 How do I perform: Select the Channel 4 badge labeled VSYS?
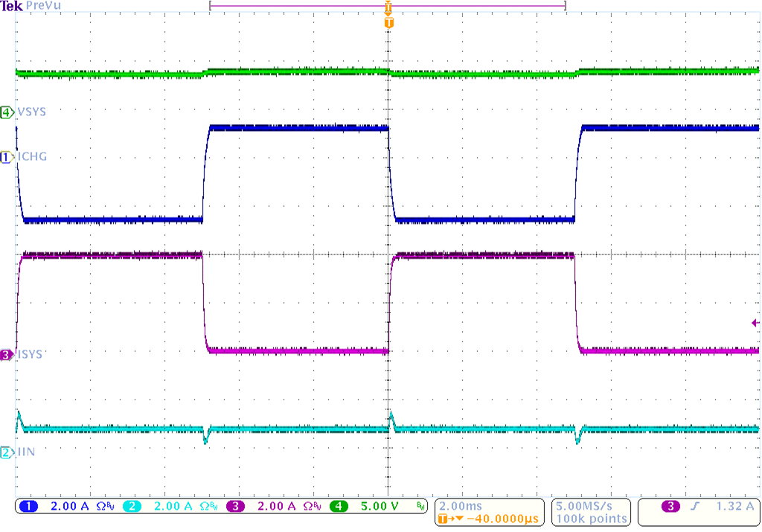(x=6, y=111)
